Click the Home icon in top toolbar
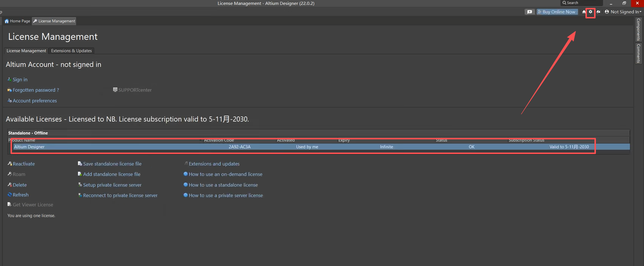This screenshot has height=266, width=644. (584, 12)
